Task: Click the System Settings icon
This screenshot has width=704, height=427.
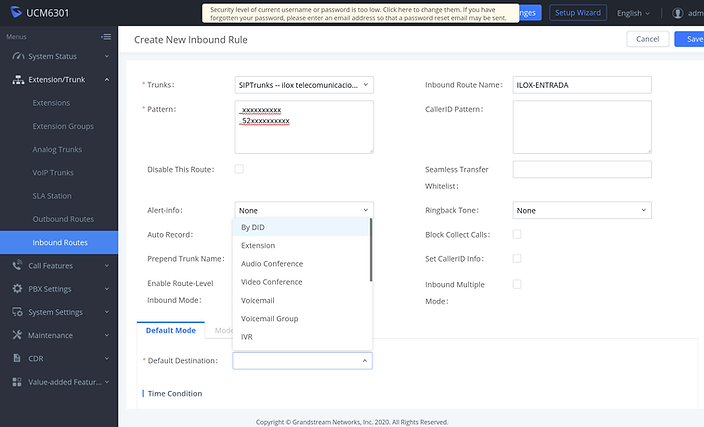Action: [17, 312]
